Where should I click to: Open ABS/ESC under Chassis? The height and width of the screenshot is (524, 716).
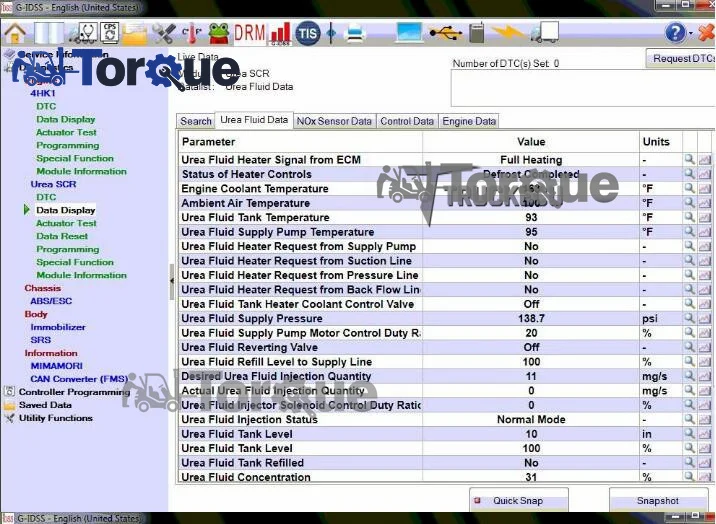(51, 301)
